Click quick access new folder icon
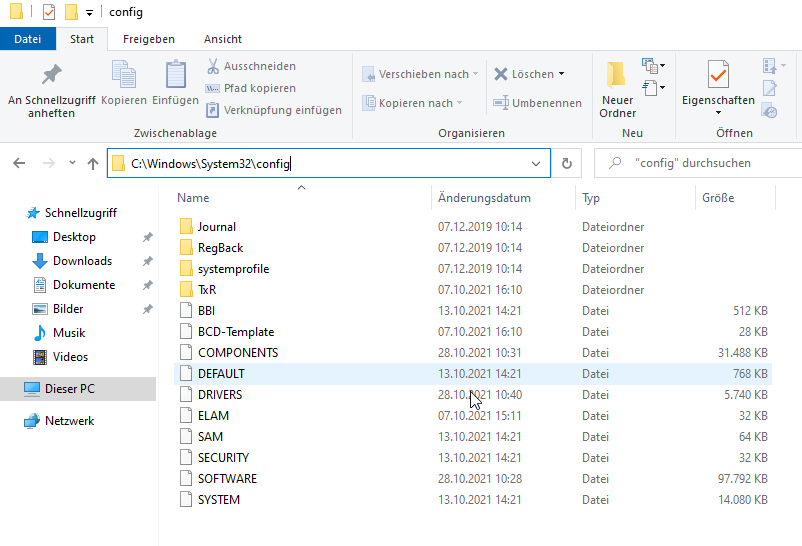This screenshot has height=546, width=802. (71, 12)
